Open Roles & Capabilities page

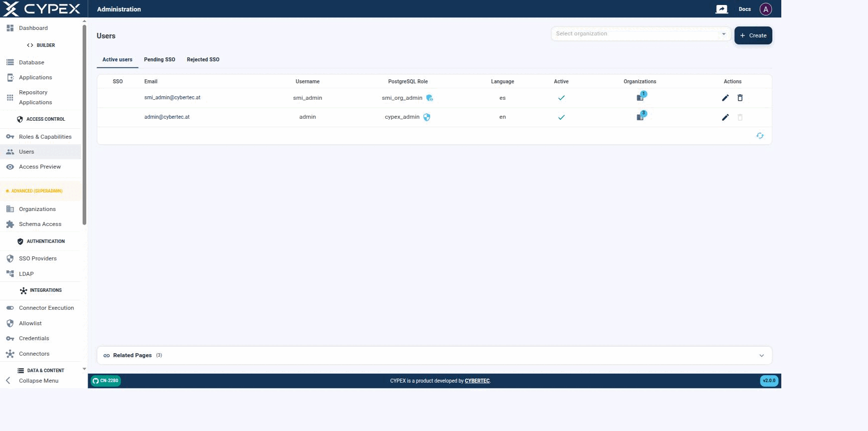[x=40, y=137]
